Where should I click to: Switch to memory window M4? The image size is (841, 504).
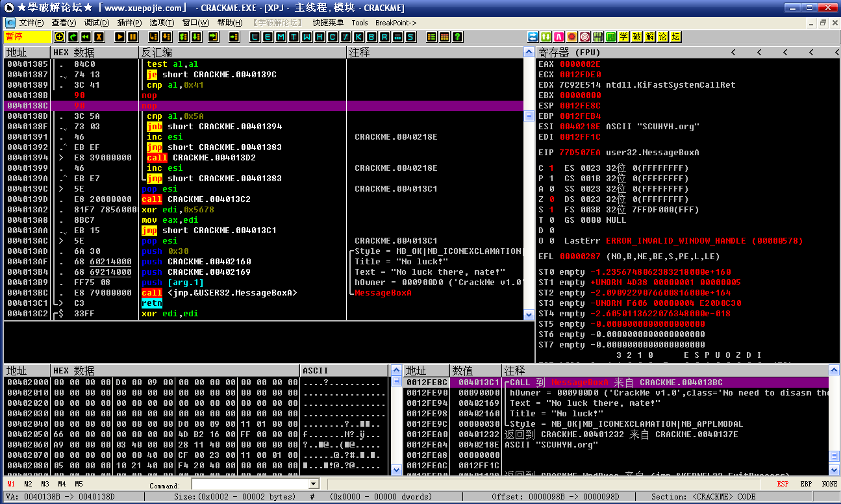coord(62,485)
